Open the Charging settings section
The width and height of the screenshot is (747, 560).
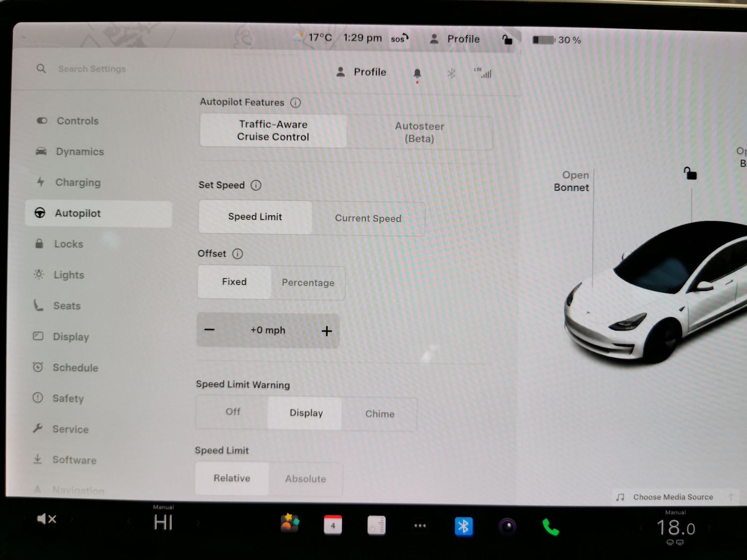coord(78,182)
